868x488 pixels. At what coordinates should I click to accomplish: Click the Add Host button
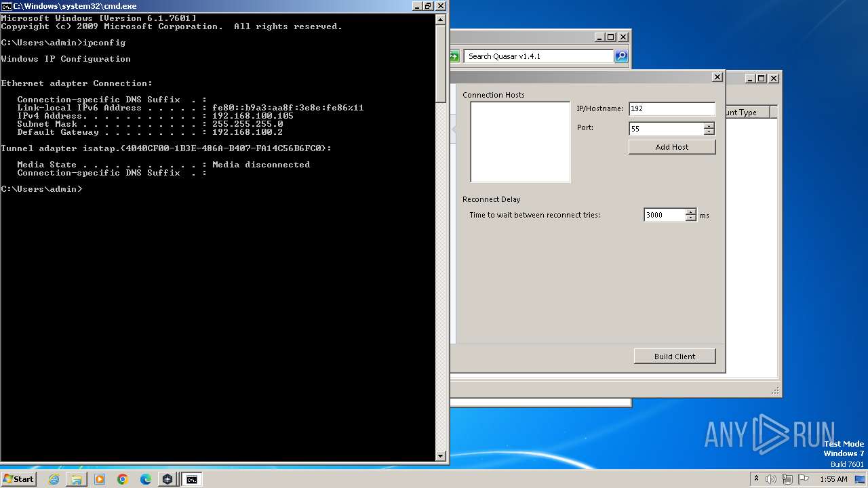[672, 147]
